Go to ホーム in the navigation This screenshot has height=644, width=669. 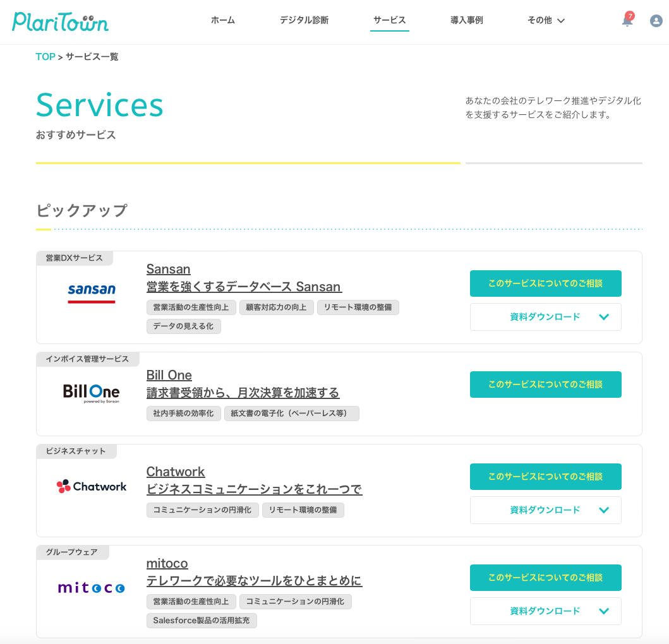point(223,20)
